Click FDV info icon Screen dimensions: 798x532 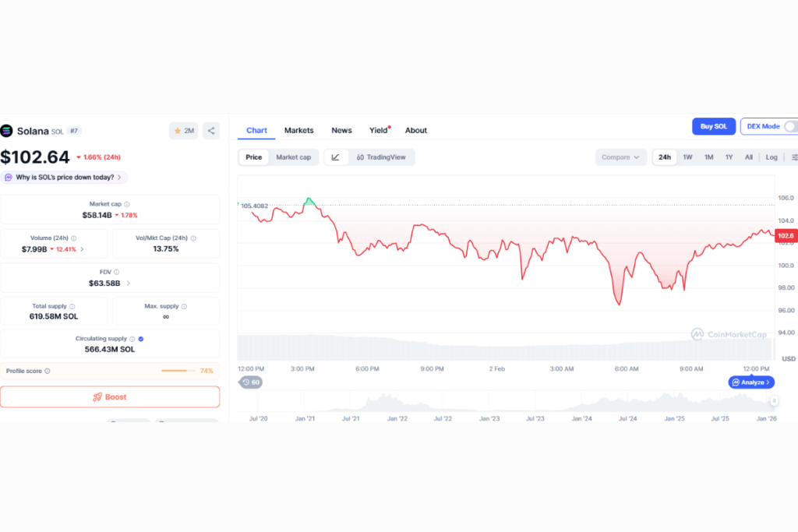click(x=117, y=272)
